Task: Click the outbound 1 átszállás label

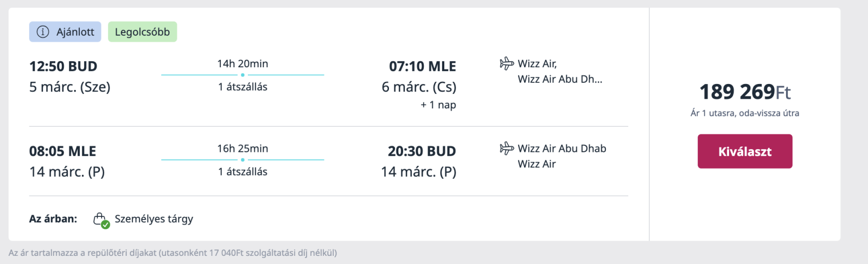Action: point(242,87)
